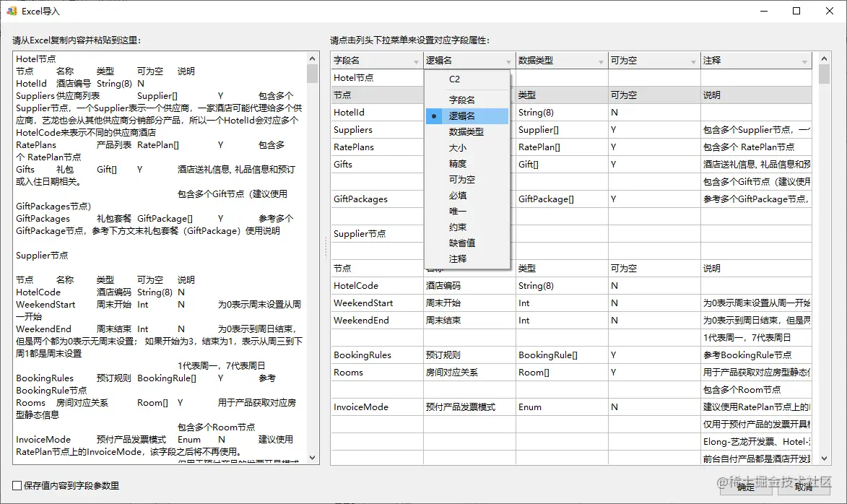The image size is (847, 504).
Task: Click the 1代表周一，7代表周日 comment cell
Action: click(756, 338)
